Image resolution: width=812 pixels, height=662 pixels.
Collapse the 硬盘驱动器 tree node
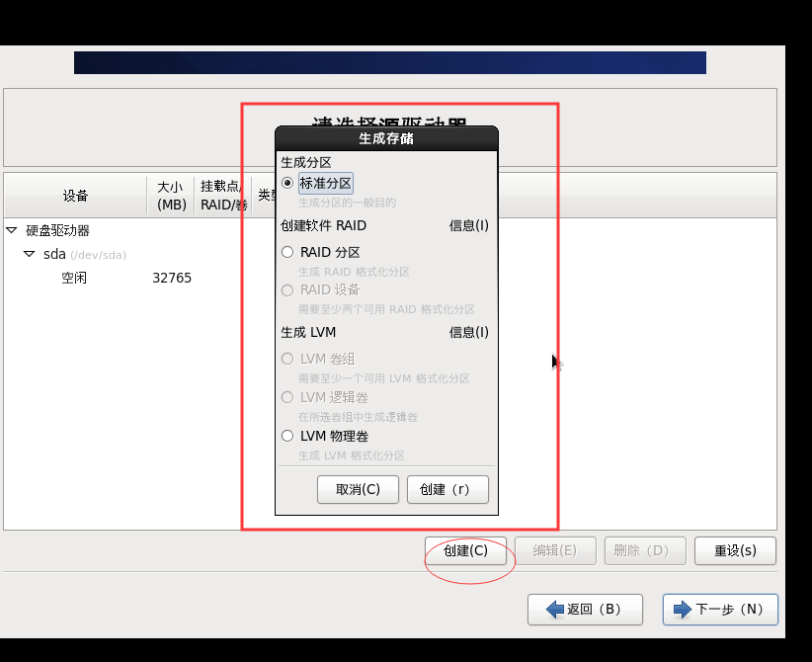pos(12,230)
